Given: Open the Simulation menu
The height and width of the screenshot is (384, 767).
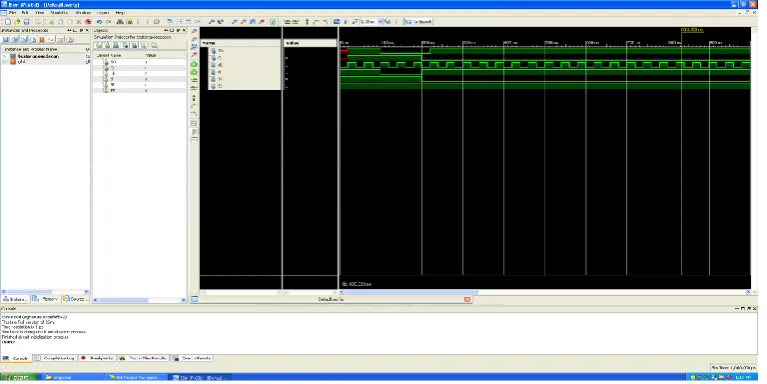Looking at the screenshot, I should 59,13.
